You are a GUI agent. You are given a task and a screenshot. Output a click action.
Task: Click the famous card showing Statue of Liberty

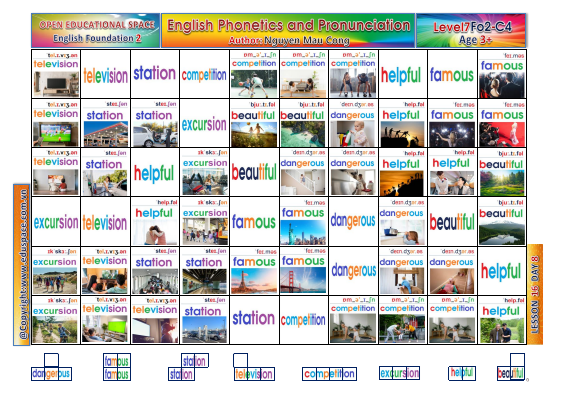pyautogui.click(x=304, y=221)
